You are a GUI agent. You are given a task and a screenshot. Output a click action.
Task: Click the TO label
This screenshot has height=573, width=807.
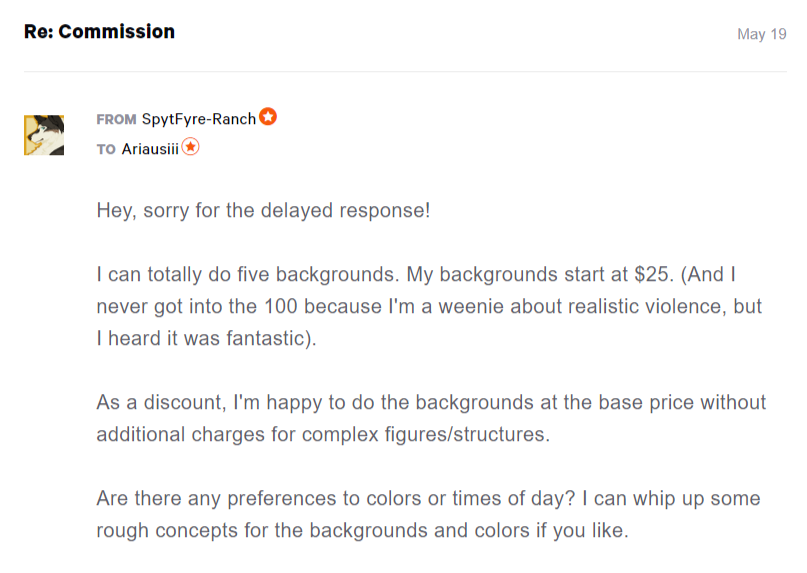pos(106,149)
